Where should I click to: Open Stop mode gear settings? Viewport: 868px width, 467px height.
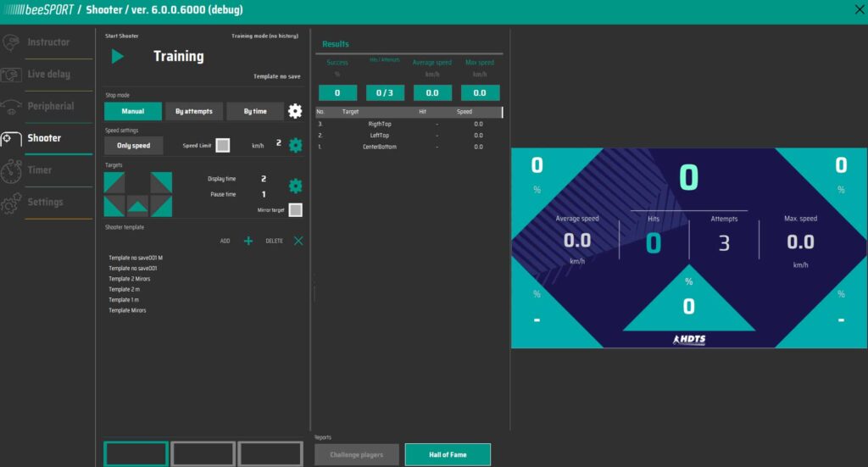295,111
